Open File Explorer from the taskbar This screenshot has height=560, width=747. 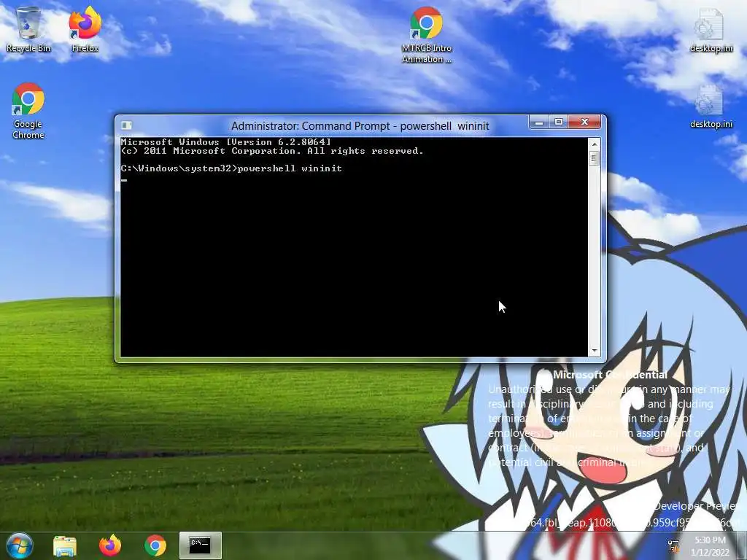click(64, 545)
